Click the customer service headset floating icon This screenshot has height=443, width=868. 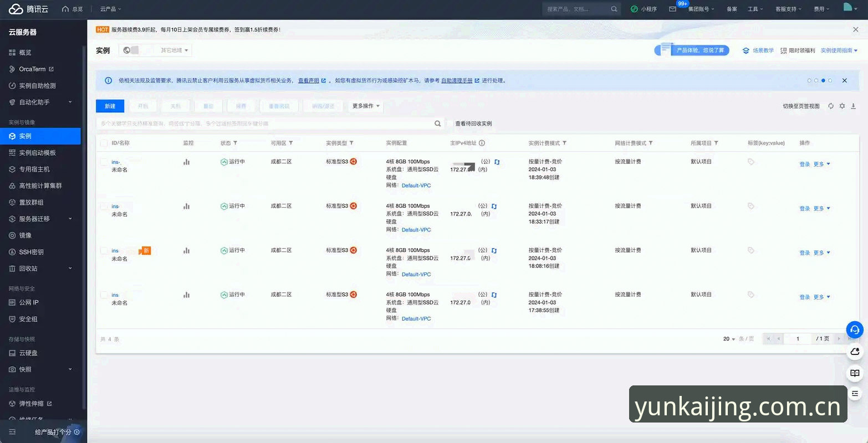(x=855, y=330)
